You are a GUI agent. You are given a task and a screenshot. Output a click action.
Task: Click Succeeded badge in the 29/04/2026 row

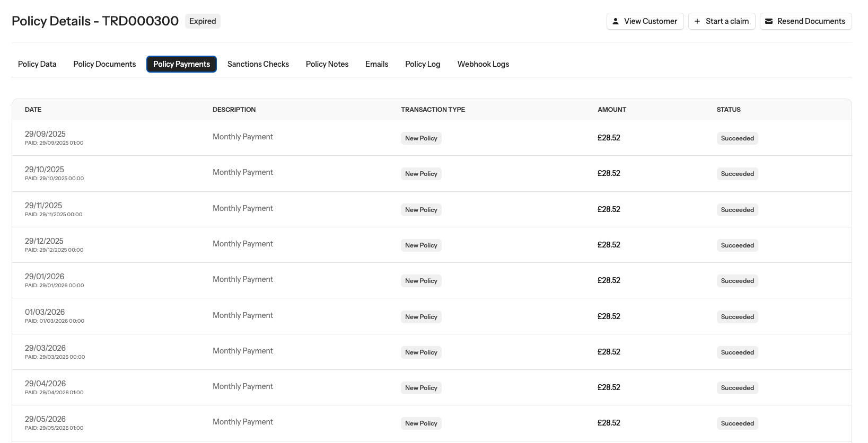[x=737, y=388]
